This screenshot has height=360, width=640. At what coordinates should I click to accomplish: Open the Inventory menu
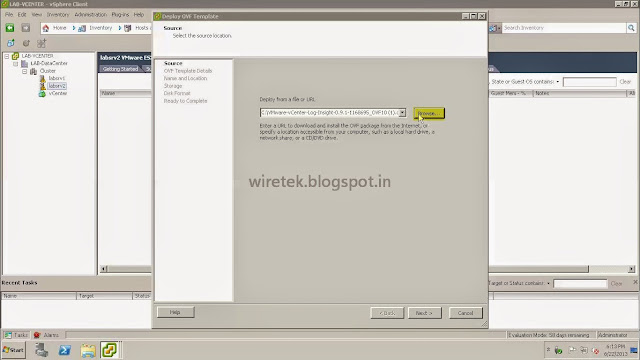point(58,14)
